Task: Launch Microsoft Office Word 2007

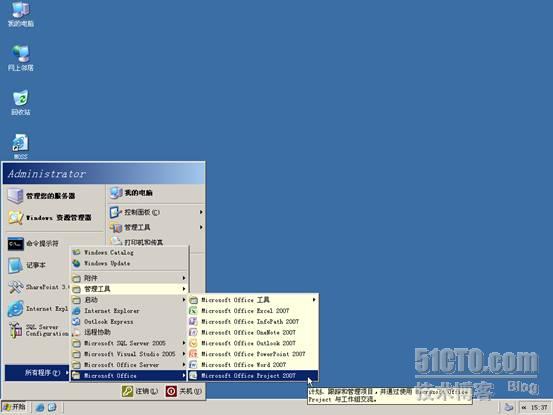Action: 253,365
